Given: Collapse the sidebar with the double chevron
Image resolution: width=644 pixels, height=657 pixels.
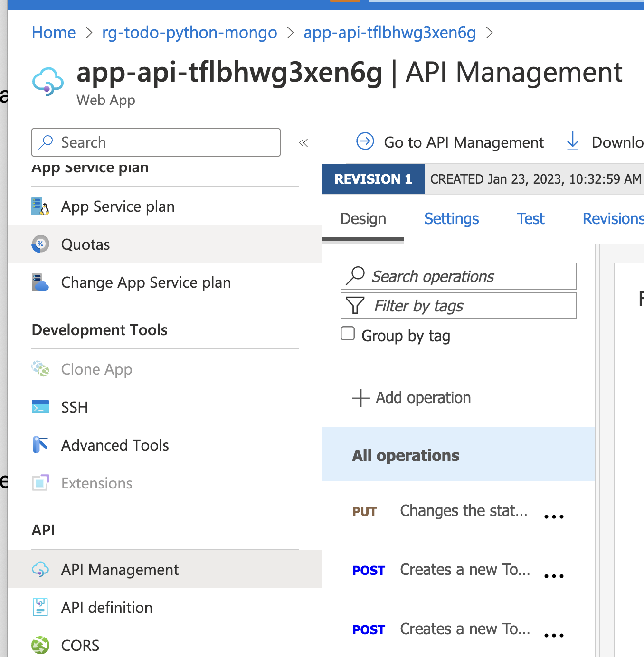Looking at the screenshot, I should tap(303, 142).
